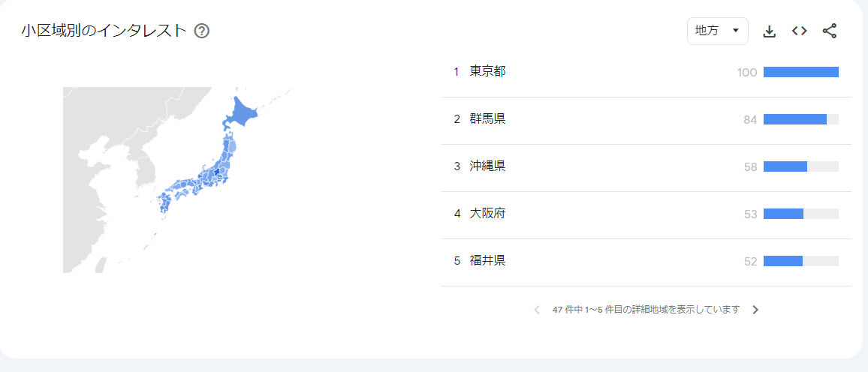
Task: Click the darkest highlighted prefecture on map
Action: point(216,172)
